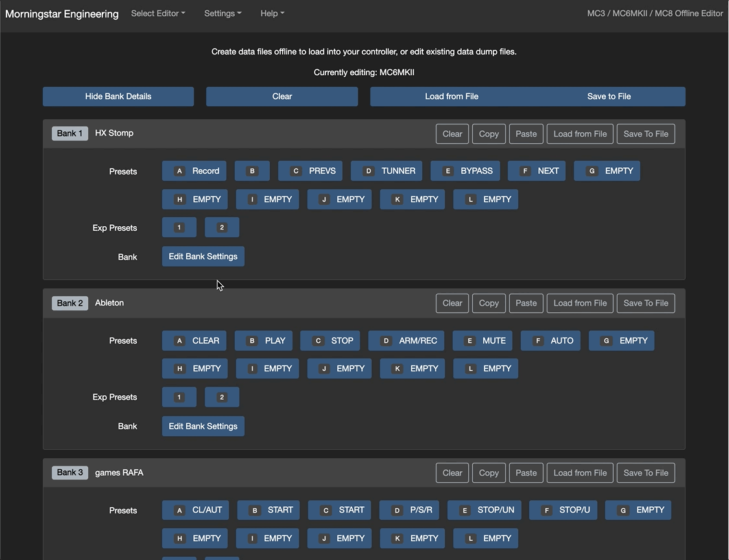
Task: Open the Select Editor dropdown
Action: pyautogui.click(x=158, y=13)
